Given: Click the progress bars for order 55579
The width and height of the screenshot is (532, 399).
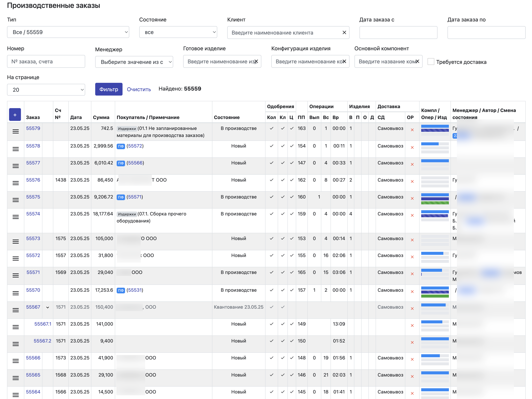Looking at the screenshot, I should point(435,130).
